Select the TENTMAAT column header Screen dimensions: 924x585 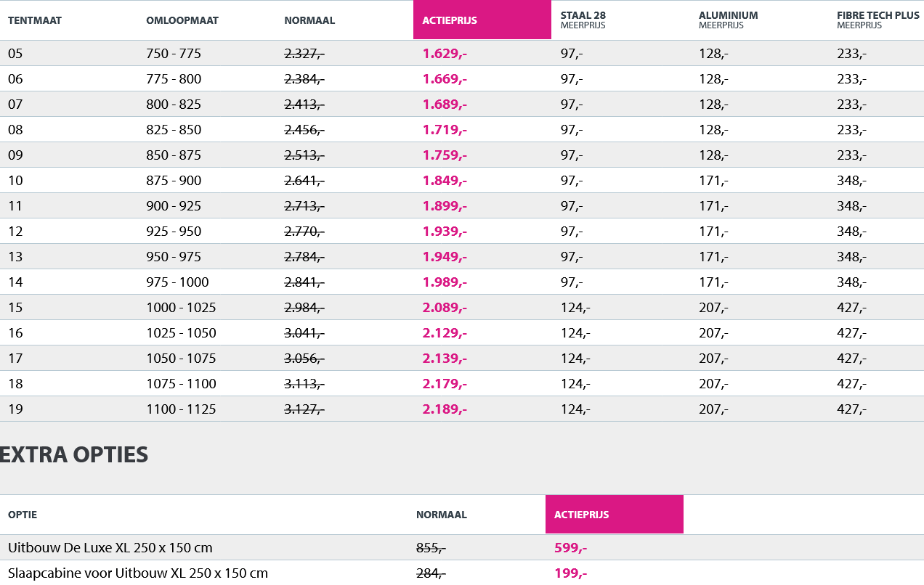35,20
